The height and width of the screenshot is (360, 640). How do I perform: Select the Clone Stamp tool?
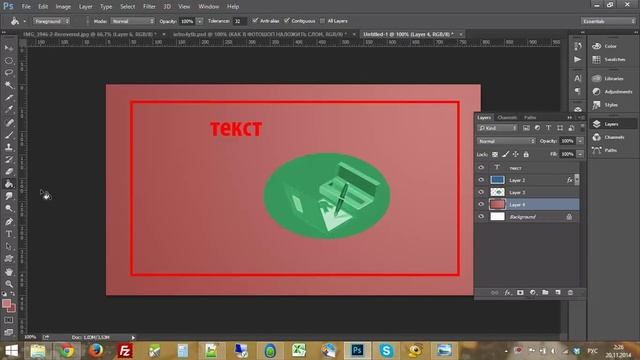click(x=9, y=147)
